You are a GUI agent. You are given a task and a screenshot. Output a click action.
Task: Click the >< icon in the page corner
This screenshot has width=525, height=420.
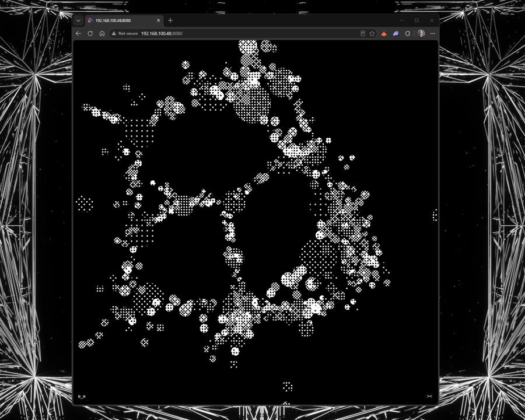[x=429, y=396]
